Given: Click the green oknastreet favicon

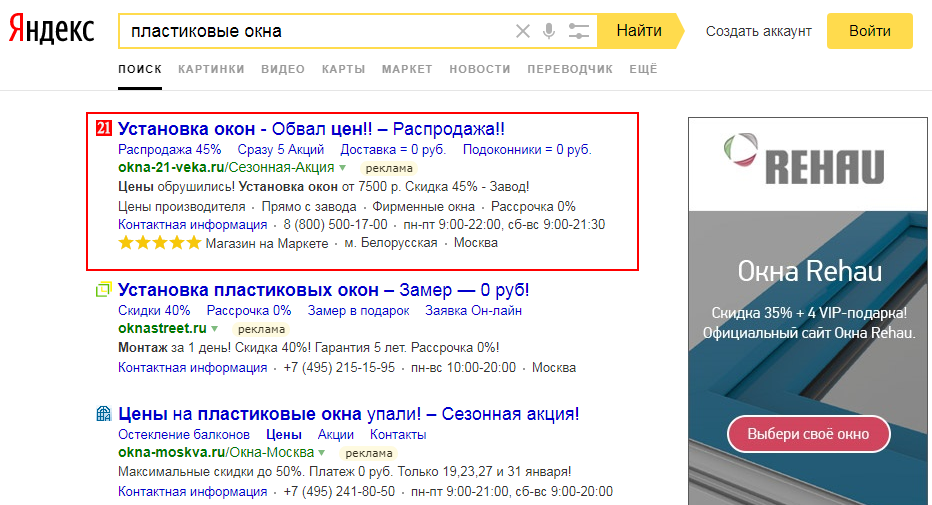Looking at the screenshot, I should click(103, 290).
